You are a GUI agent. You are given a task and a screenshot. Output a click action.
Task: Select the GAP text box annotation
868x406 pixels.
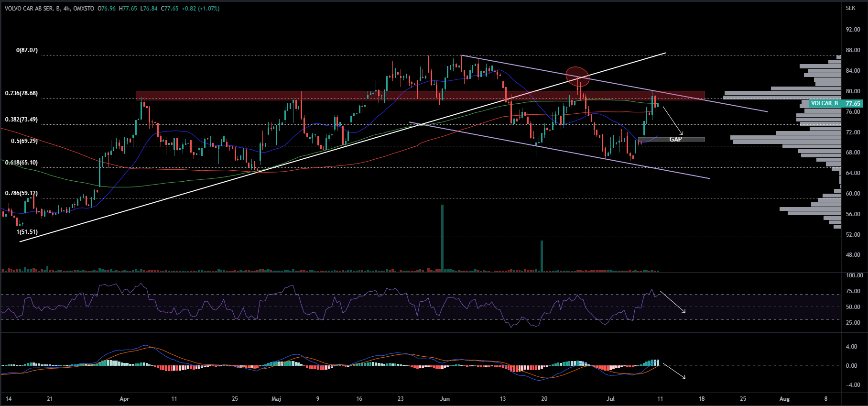pos(675,139)
